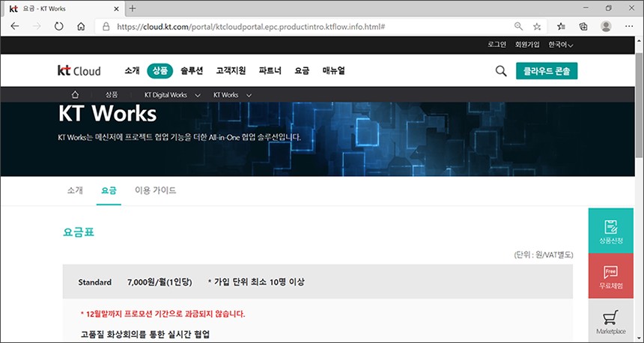Click the browser forward arrow
Image resolution: width=644 pixels, height=343 pixels.
point(37,26)
